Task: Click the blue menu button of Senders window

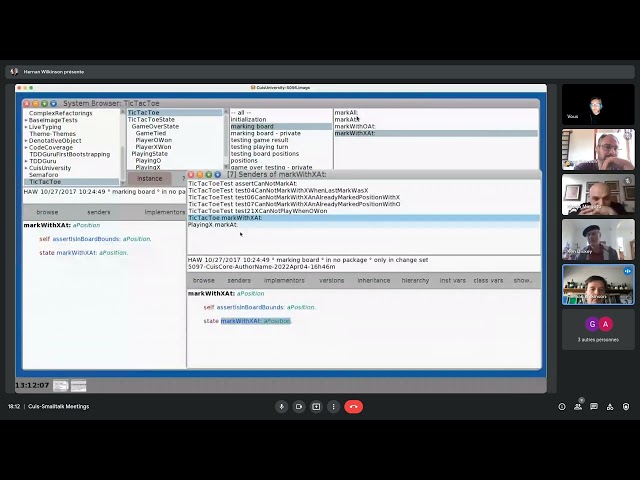Action: point(218,175)
